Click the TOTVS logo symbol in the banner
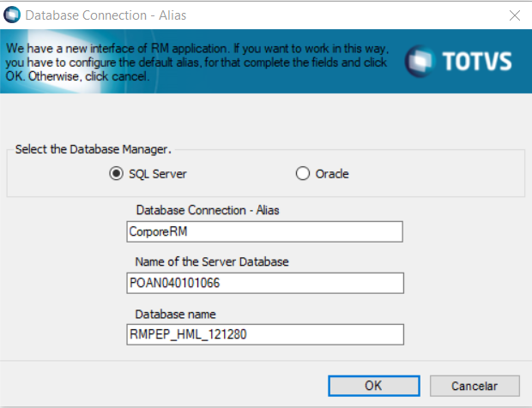 coord(419,61)
